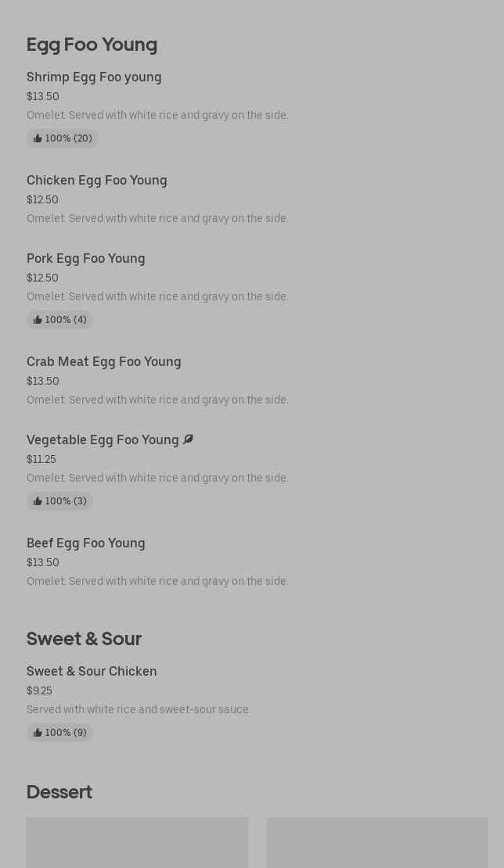The image size is (504, 868).
Task: Open the second Dessert item thumbnail
Action: click(377, 842)
